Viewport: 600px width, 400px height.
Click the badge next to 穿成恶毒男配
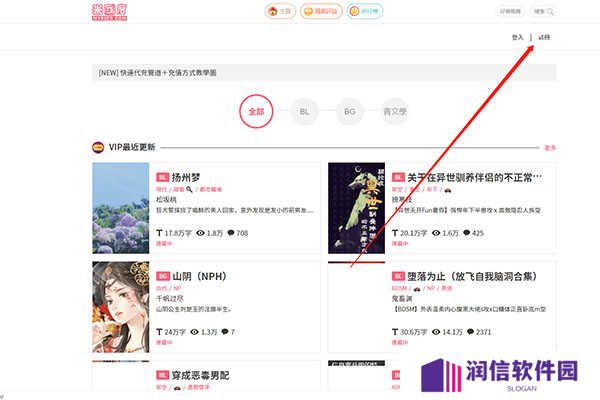(x=162, y=375)
